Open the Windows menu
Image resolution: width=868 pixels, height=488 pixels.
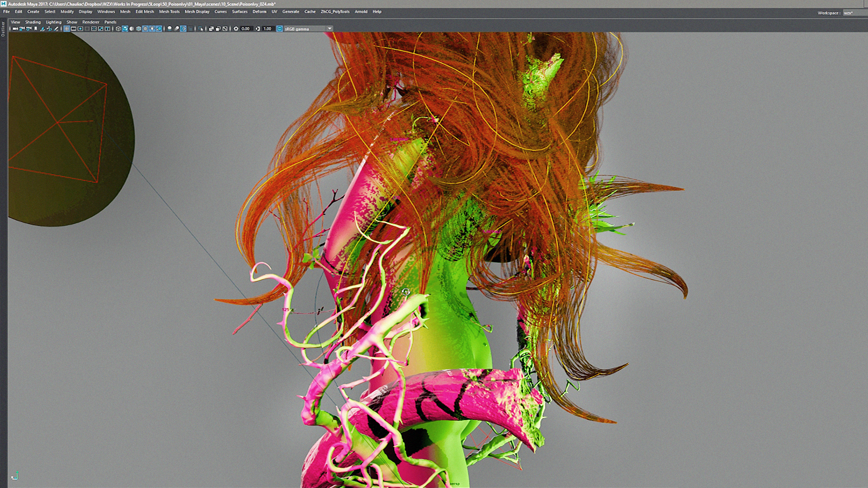click(106, 12)
